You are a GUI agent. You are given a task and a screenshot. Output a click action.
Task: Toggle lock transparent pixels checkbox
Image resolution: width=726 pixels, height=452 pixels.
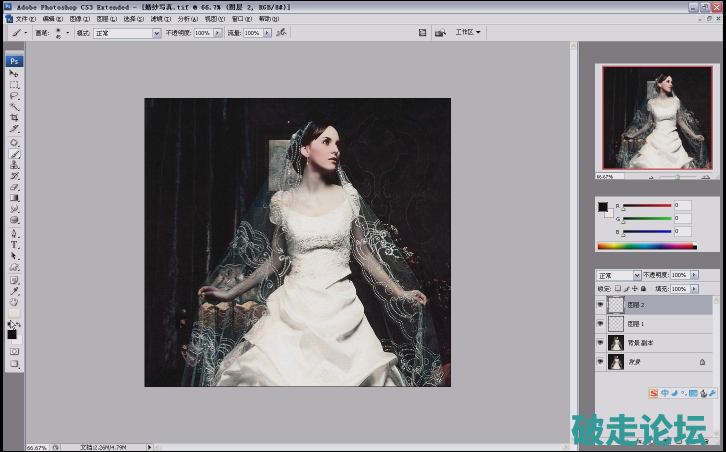619,288
